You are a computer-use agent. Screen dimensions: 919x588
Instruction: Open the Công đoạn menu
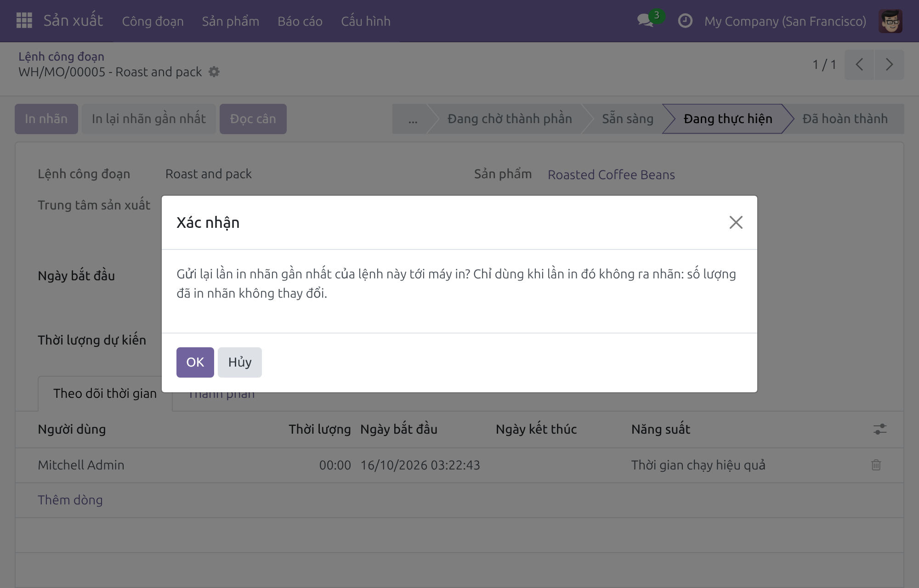pyautogui.click(x=153, y=21)
